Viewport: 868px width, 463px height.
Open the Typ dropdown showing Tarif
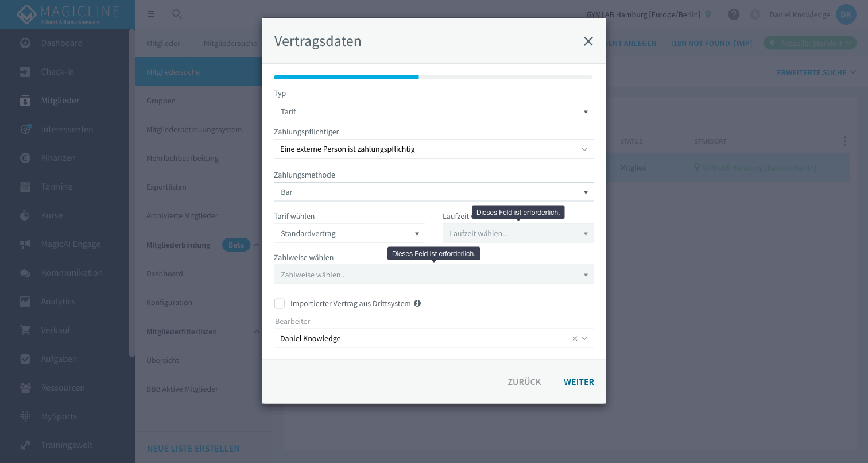click(434, 111)
